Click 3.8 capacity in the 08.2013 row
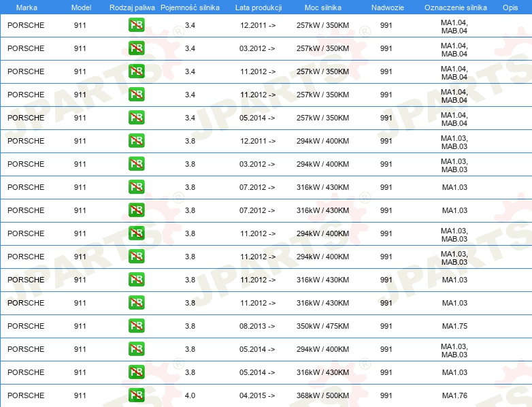Viewport: 532px width, 407px height. 190,326
